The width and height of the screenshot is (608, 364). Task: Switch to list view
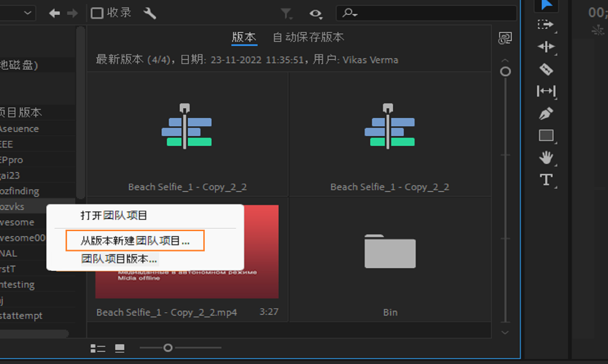coord(98,349)
